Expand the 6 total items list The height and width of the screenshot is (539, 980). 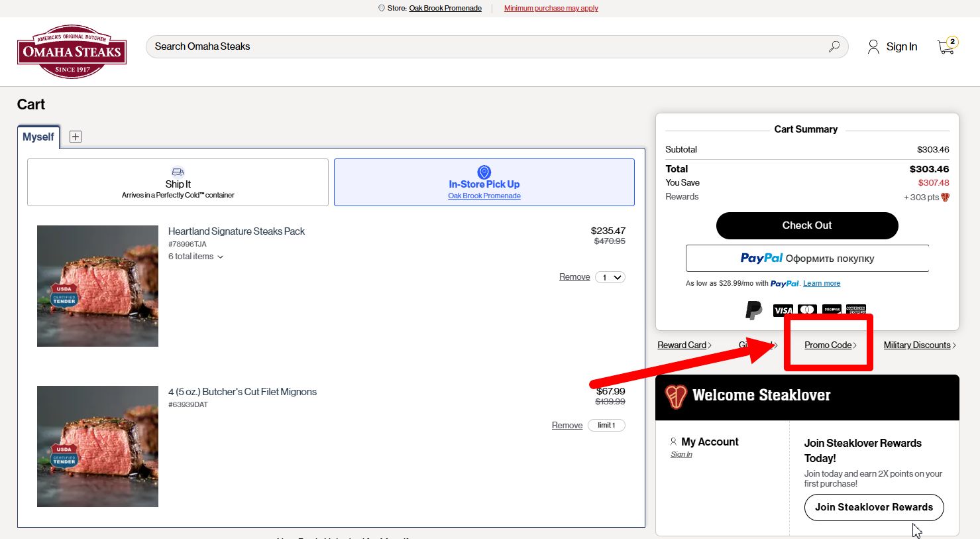click(x=195, y=257)
